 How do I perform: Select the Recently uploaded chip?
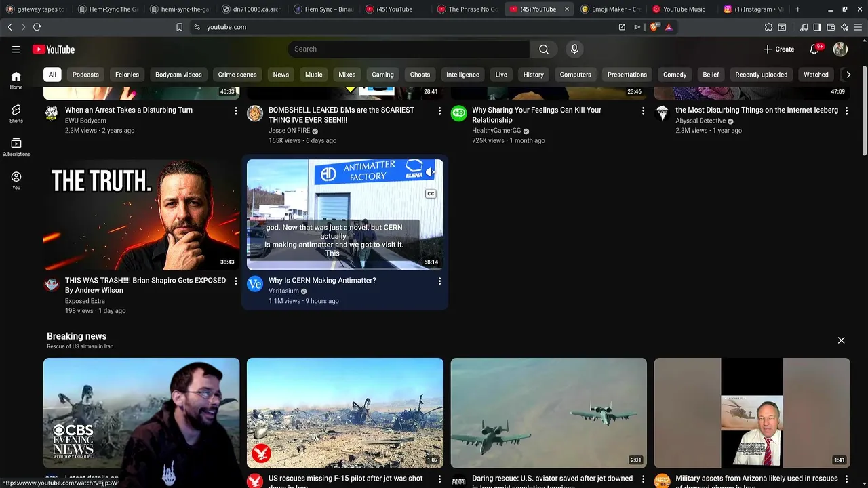point(761,75)
